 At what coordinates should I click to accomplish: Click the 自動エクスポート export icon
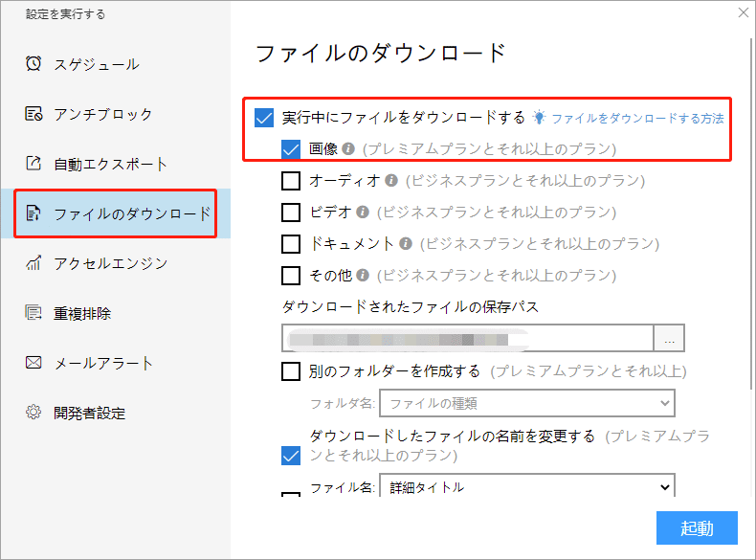coord(33,164)
